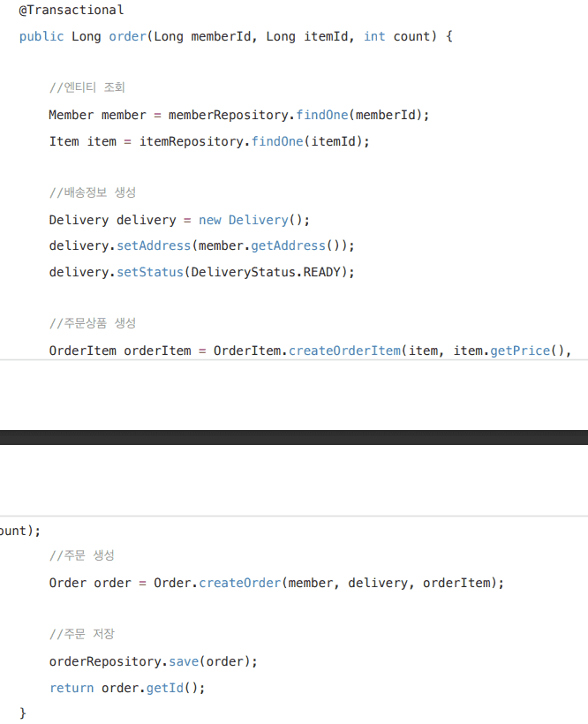588x724 pixels.
Task: Click the setStatus method call
Action: pos(149,272)
